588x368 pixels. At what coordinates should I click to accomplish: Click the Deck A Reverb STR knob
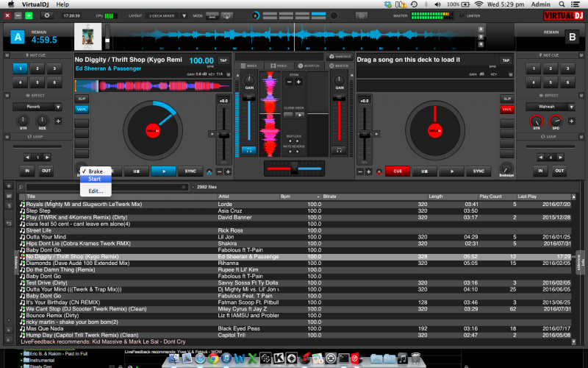click(x=24, y=121)
